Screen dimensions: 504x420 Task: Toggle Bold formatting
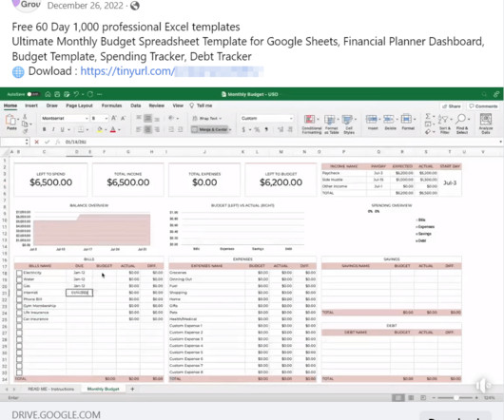click(45, 129)
